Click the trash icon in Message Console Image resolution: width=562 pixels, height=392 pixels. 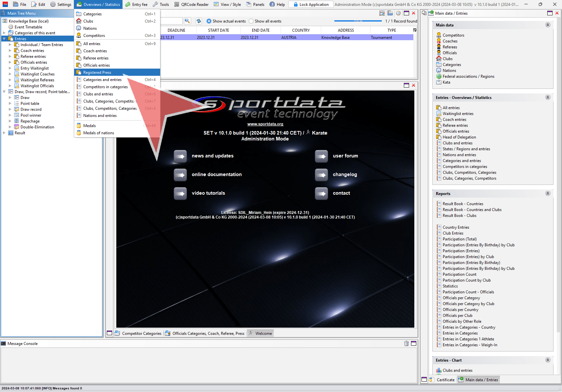(406, 343)
